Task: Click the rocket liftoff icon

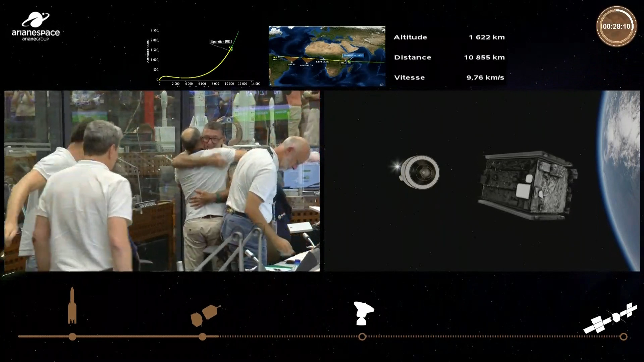Action: point(72,306)
